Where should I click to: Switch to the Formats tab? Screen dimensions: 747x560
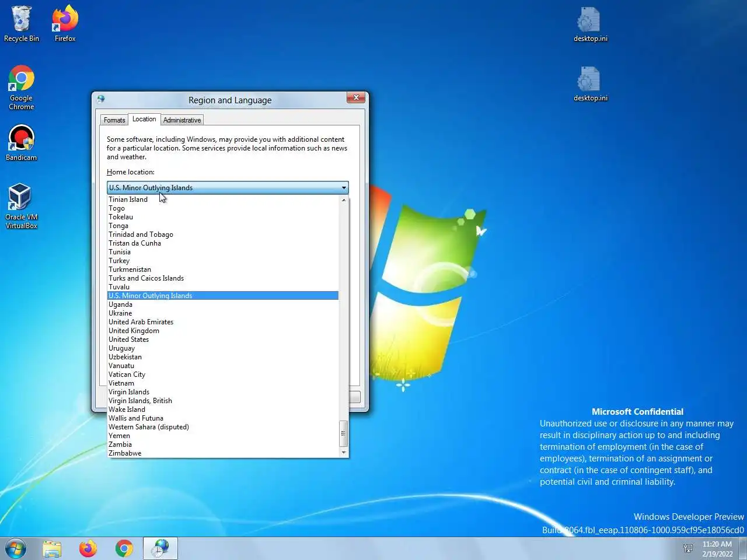point(114,120)
